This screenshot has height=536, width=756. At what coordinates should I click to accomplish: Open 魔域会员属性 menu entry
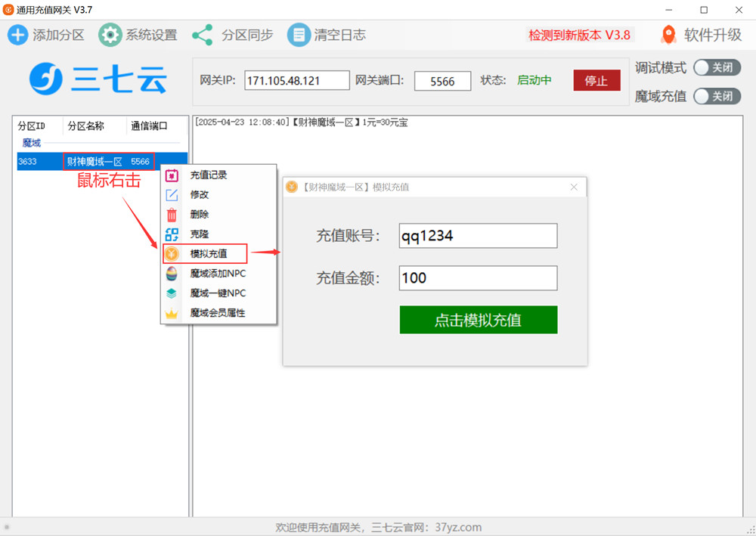[218, 313]
